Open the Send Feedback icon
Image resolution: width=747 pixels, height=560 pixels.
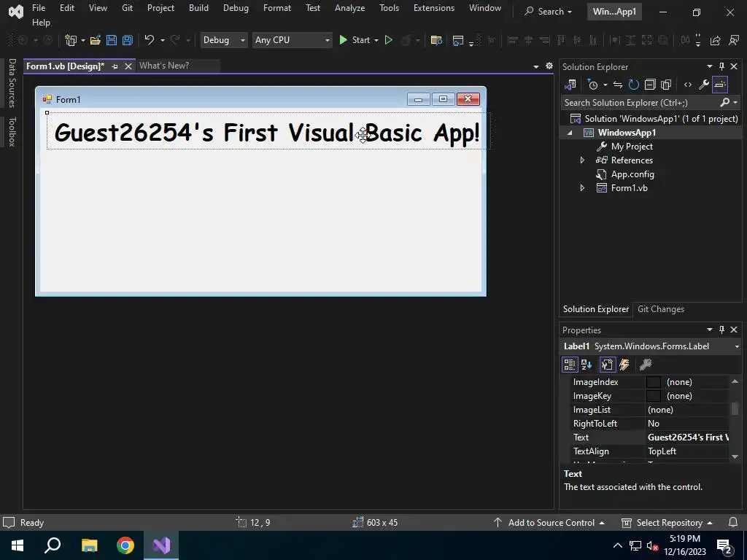[x=734, y=40]
